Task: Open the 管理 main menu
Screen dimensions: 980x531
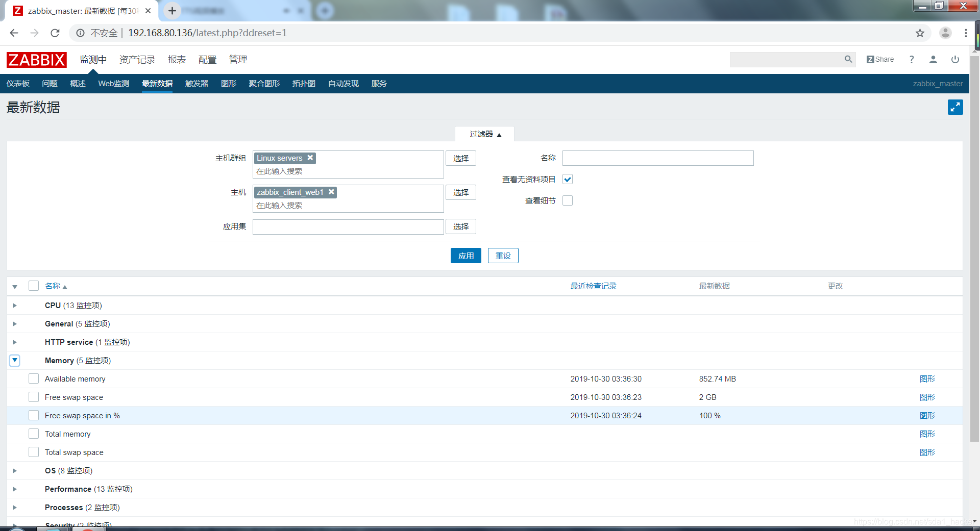Action: 238,60
